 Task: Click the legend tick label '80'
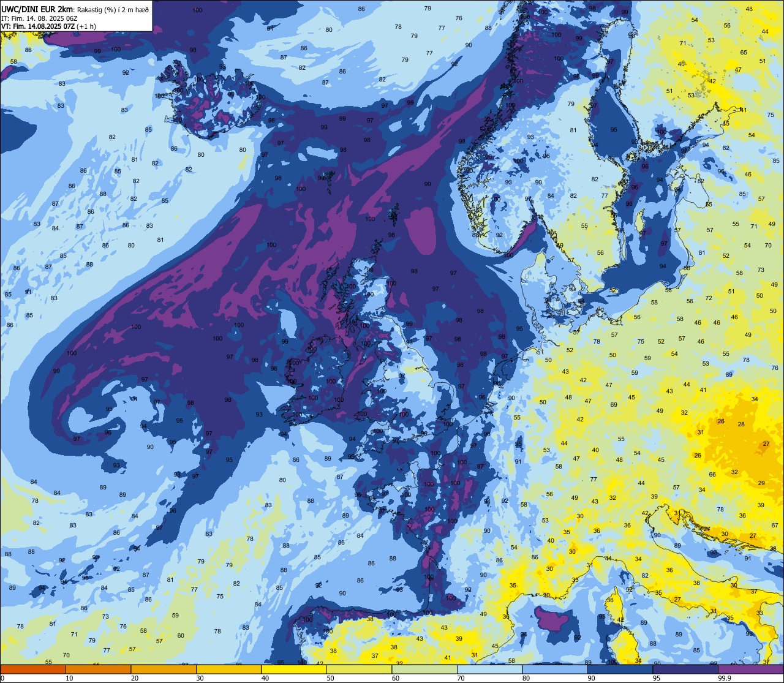point(526,678)
